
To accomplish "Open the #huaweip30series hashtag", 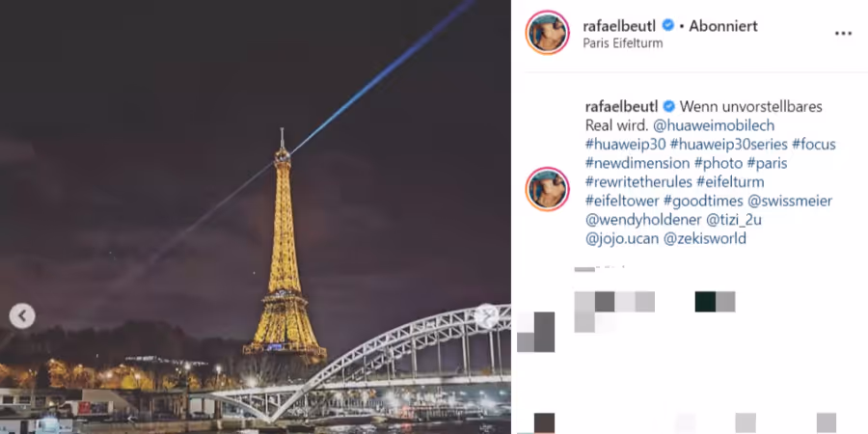I will 728,145.
